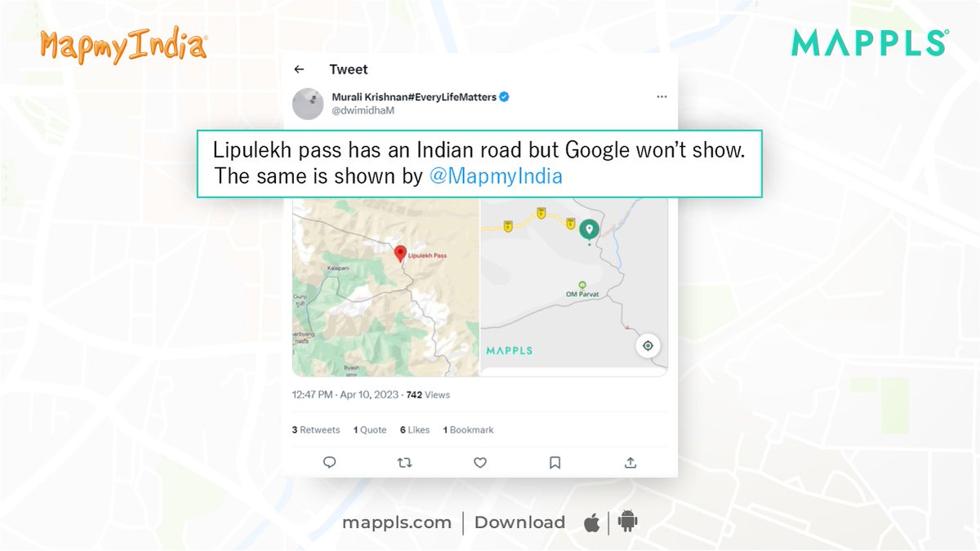Click the Apple logo beside Download
Image resolution: width=980 pixels, height=551 pixels.
point(591,522)
